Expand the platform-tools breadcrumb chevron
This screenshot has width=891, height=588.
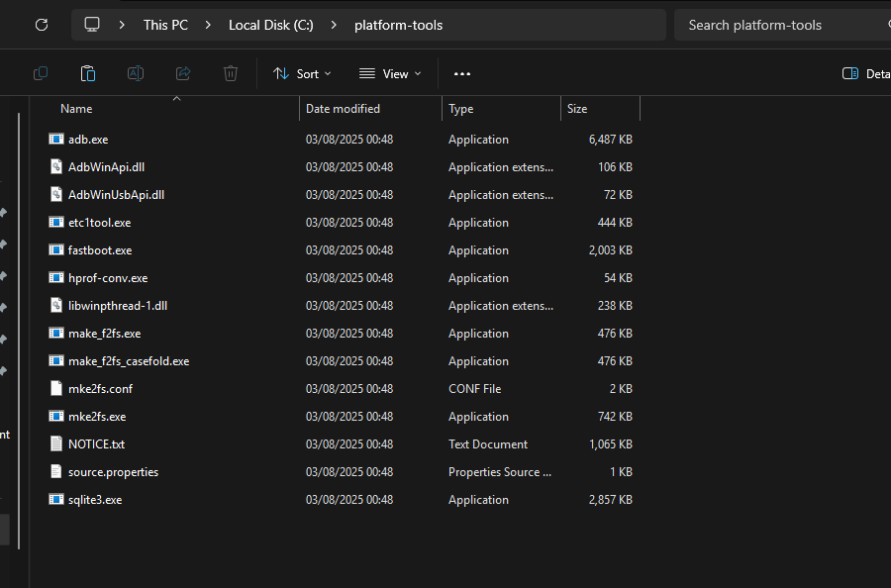457,25
